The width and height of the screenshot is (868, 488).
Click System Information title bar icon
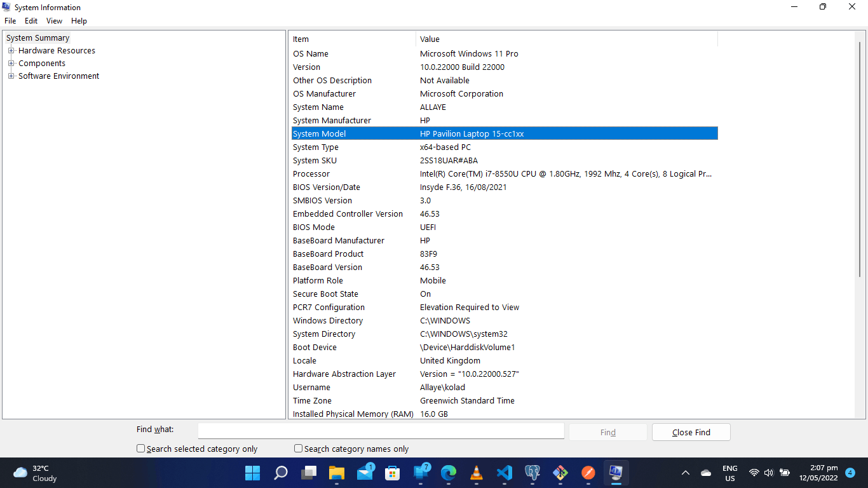pyautogui.click(x=6, y=7)
